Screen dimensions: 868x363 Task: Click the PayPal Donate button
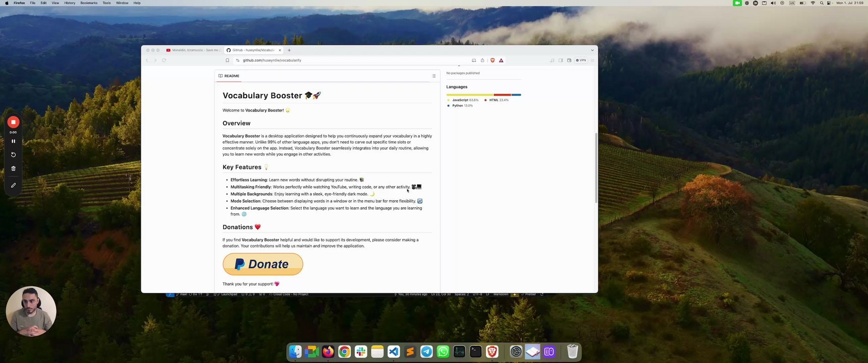tap(263, 264)
